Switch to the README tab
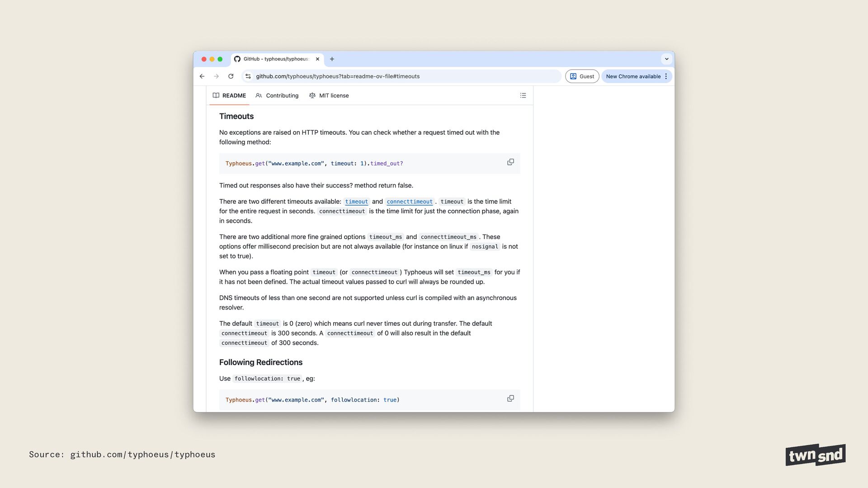Image resolution: width=868 pixels, height=488 pixels. point(230,95)
